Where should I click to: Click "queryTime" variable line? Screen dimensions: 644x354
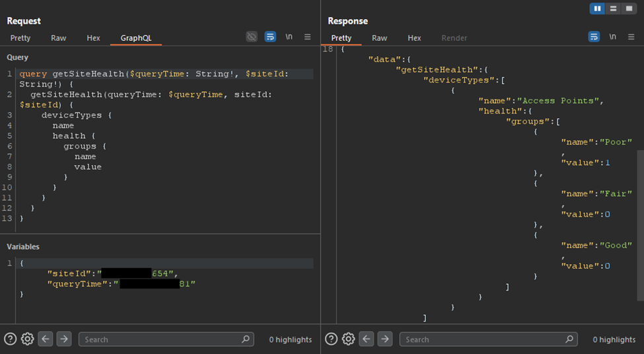[x=121, y=284]
